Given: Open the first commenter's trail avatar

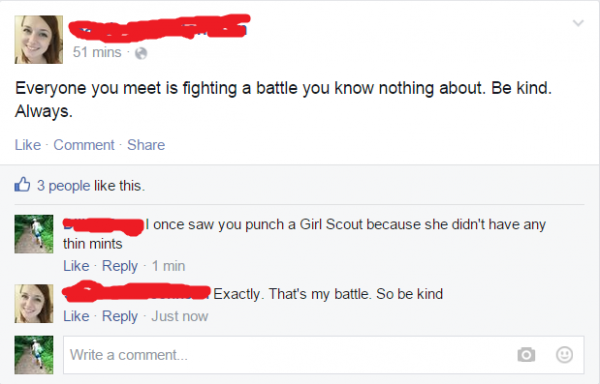Looking at the screenshot, I should (34, 234).
